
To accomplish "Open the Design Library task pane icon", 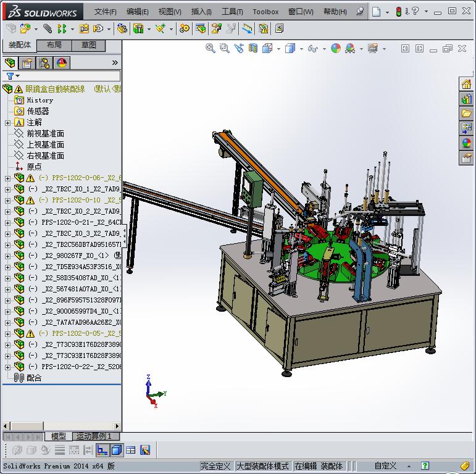I will [x=466, y=99].
